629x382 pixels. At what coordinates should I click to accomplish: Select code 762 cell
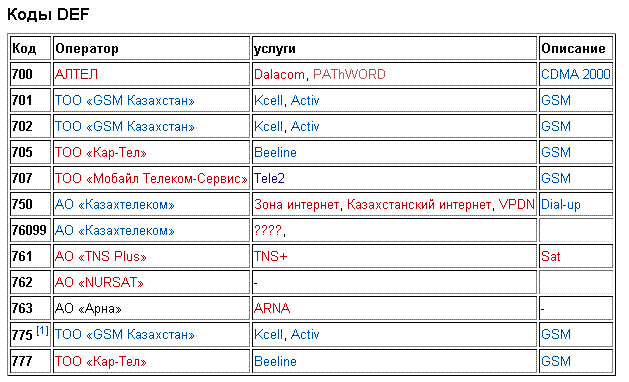pyautogui.click(x=30, y=282)
